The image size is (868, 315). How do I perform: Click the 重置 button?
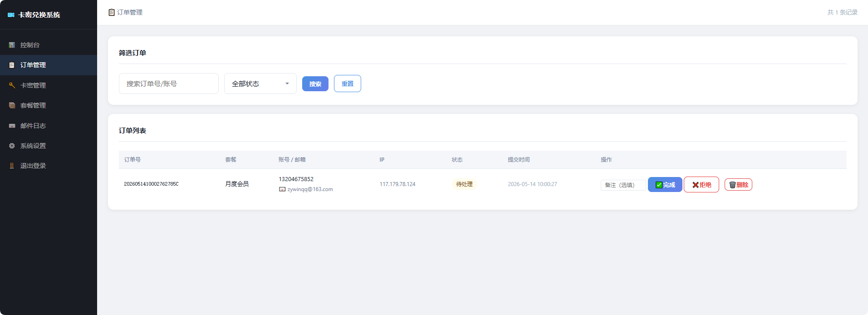(x=348, y=84)
